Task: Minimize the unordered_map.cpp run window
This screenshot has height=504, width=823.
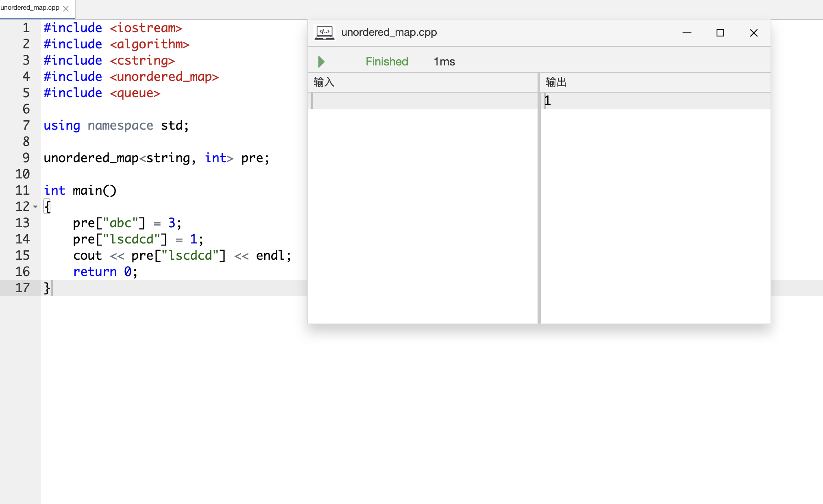Action: [687, 33]
